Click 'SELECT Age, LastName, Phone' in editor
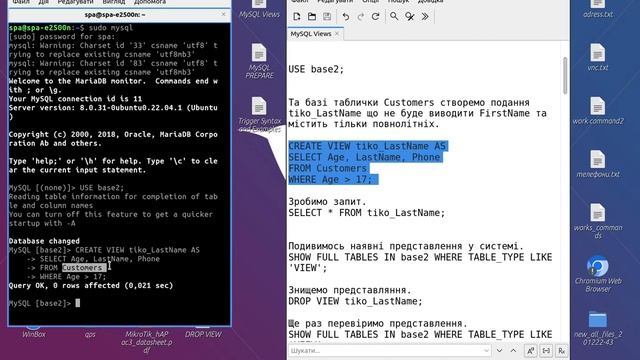 pos(364,157)
